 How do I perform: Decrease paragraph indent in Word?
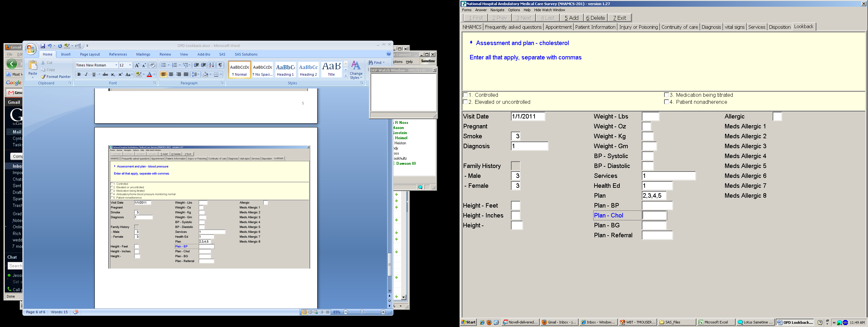[196, 65]
